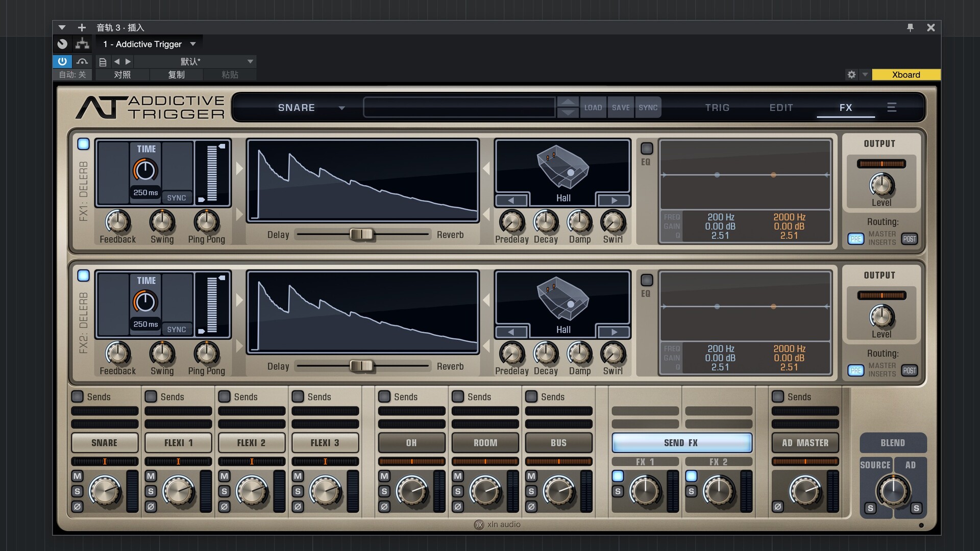Click the FX1 output Level knob
The image size is (980, 551).
pyautogui.click(x=881, y=185)
